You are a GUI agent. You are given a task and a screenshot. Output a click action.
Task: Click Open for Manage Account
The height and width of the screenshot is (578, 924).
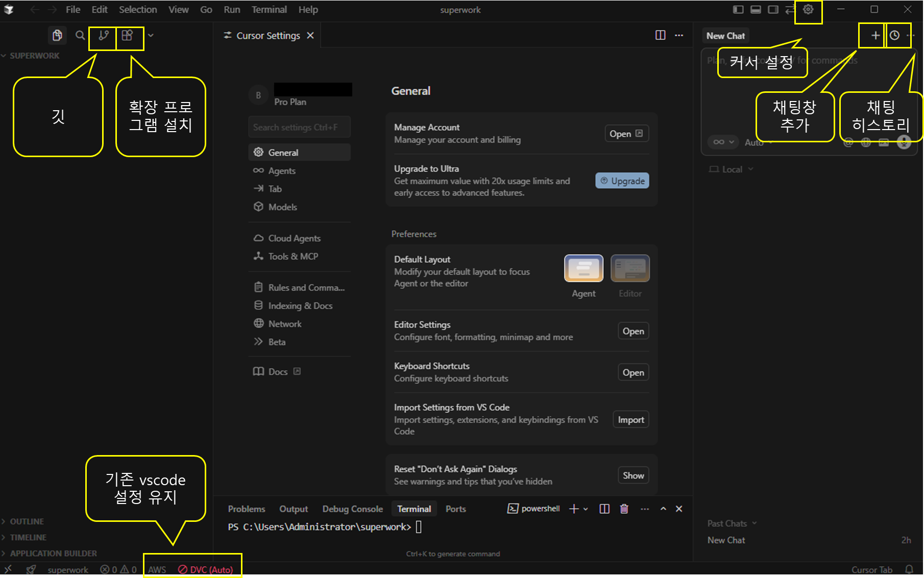point(626,134)
